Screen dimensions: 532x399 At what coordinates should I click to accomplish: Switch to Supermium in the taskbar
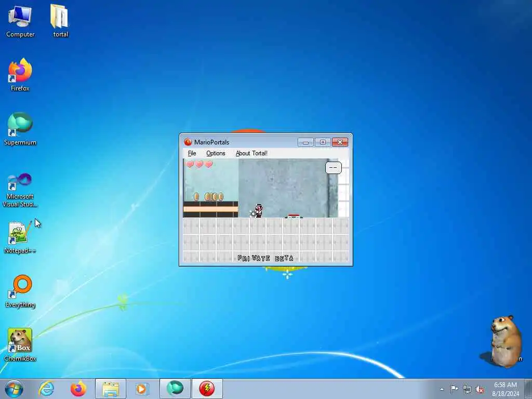tap(175, 389)
